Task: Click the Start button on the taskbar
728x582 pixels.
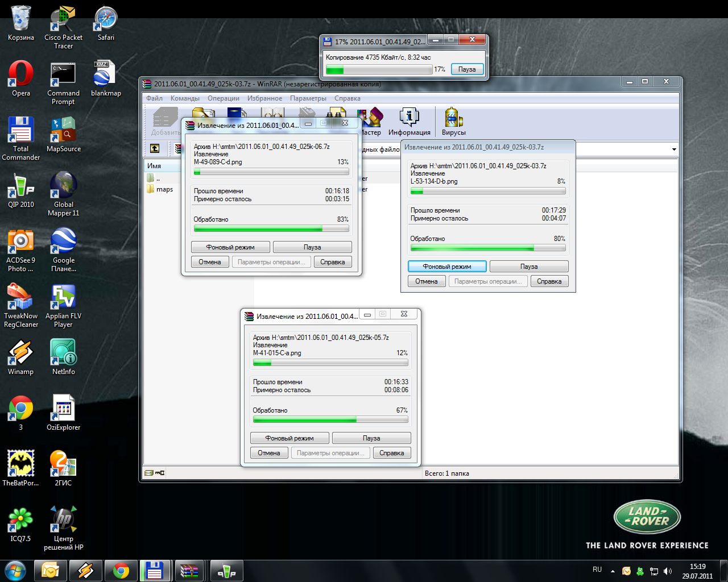Action: 15,570
